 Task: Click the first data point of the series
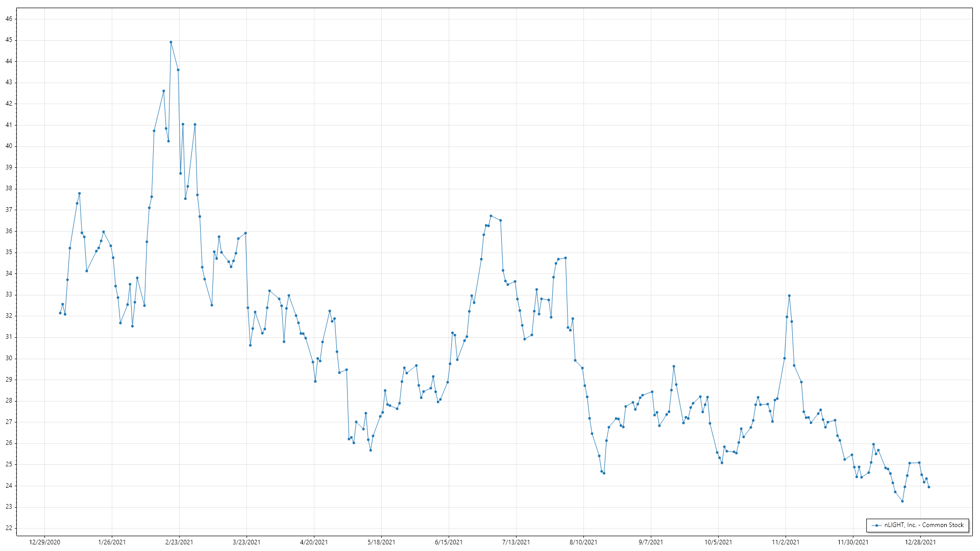[60, 313]
